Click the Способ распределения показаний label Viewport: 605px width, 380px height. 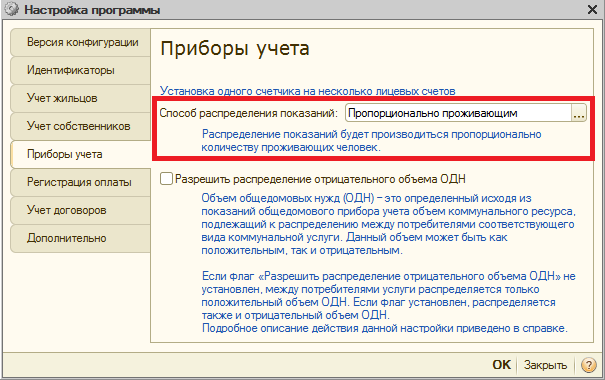(248, 113)
